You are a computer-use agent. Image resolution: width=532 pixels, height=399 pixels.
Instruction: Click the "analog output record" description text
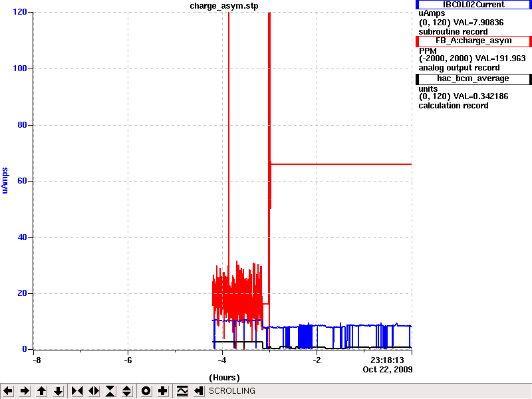[x=459, y=68]
